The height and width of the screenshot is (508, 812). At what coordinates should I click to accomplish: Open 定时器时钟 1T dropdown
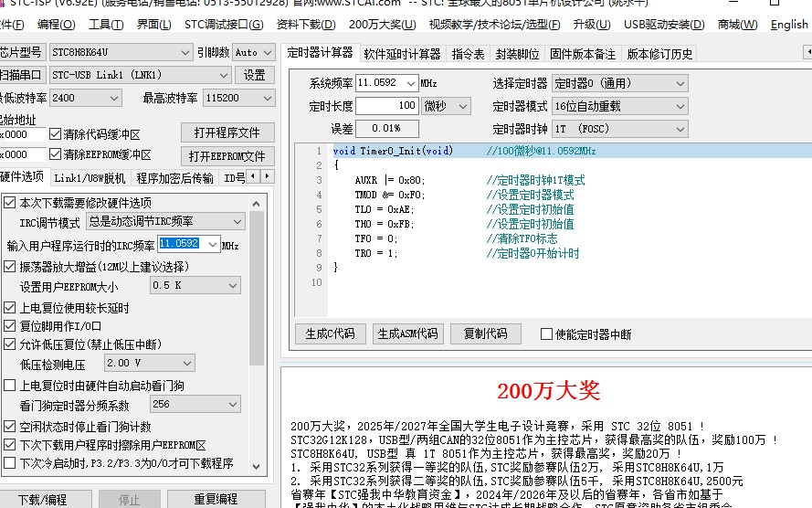coord(620,129)
